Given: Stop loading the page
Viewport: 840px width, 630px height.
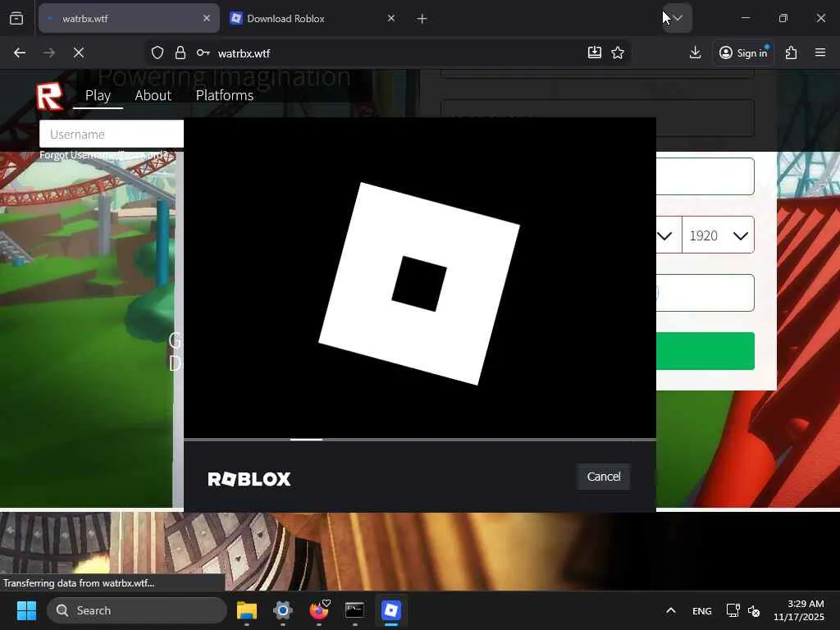Looking at the screenshot, I should pos(78,52).
